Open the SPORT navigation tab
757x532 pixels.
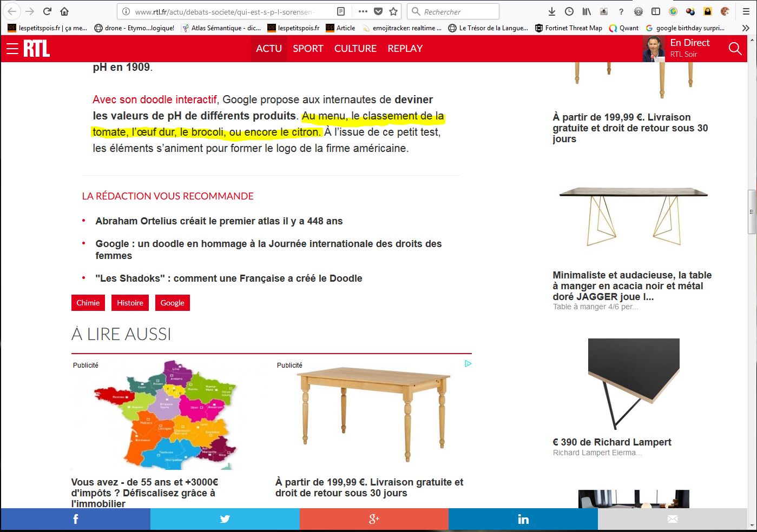[308, 49]
